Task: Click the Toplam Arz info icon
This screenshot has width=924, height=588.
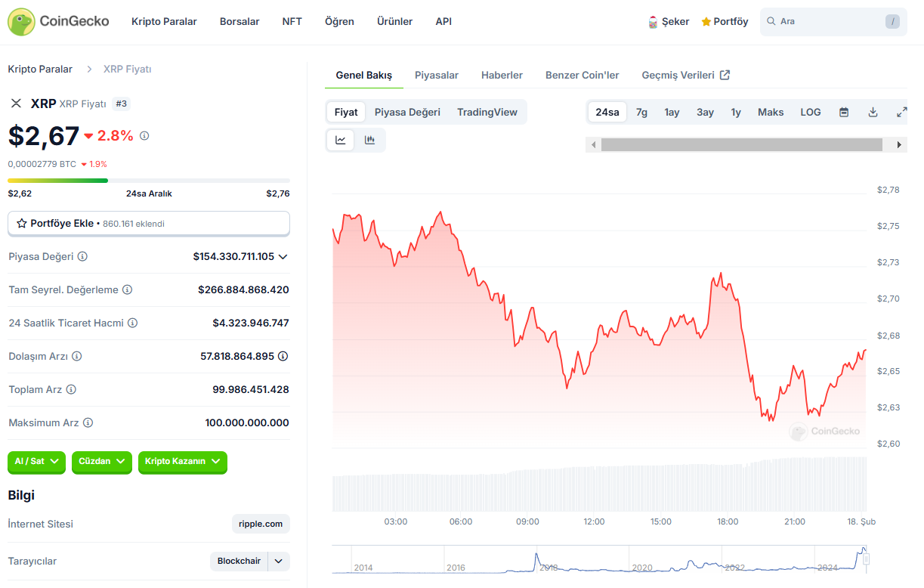Action: coord(71,389)
